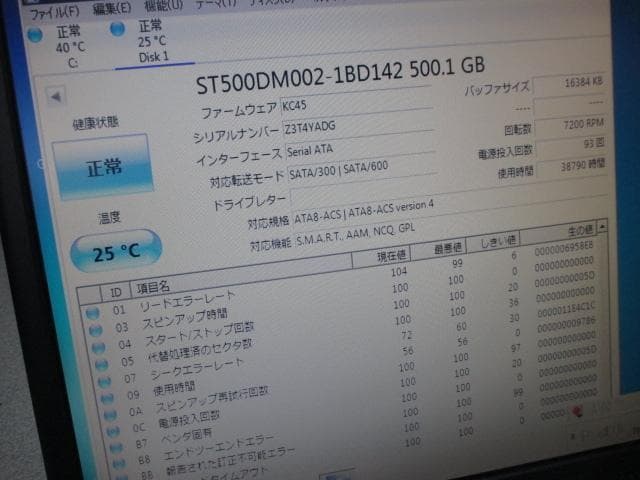This screenshot has width=640, height=480.
Task: Click status icon for 07 シークエラーレート
Action: point(104,382)
